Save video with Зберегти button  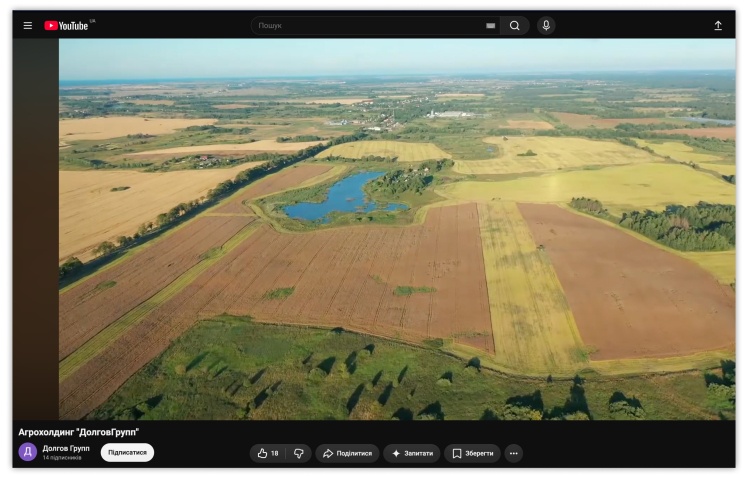(x=472, y=453)
